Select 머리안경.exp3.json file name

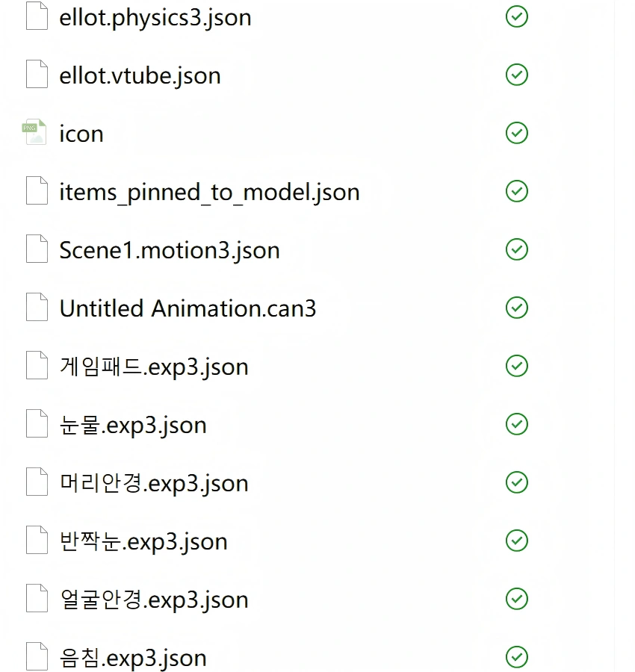click(x=154, y=483)
